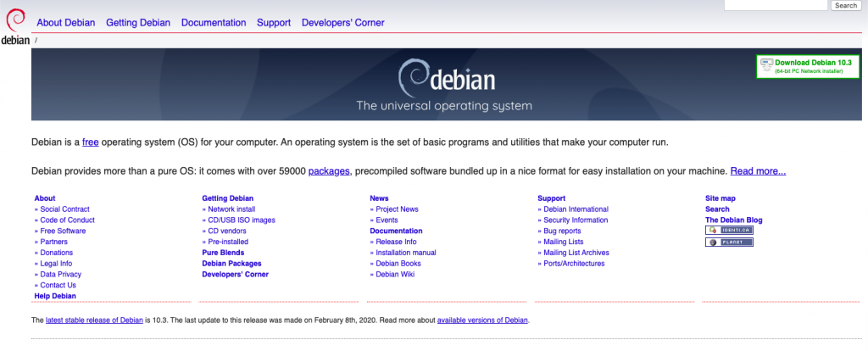The width and height of the screenshot is (868, 351).
Task: Open Free Software link
Action: click(x=63, y=231)
